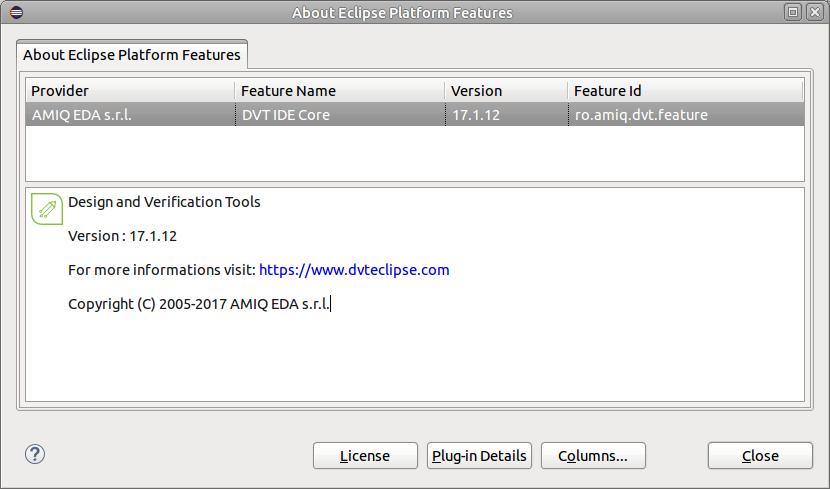This screenshot has height=489, width=830.
Task: Switch to About Eclipse Platform Features tab
Action: (132, 55)
